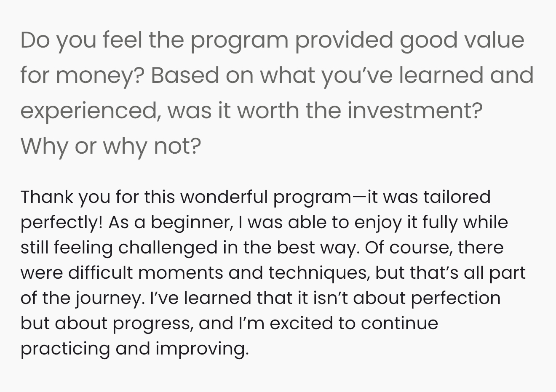
Task: Click the word "tailored" in the answer
Action: click(x=457, y=197)
